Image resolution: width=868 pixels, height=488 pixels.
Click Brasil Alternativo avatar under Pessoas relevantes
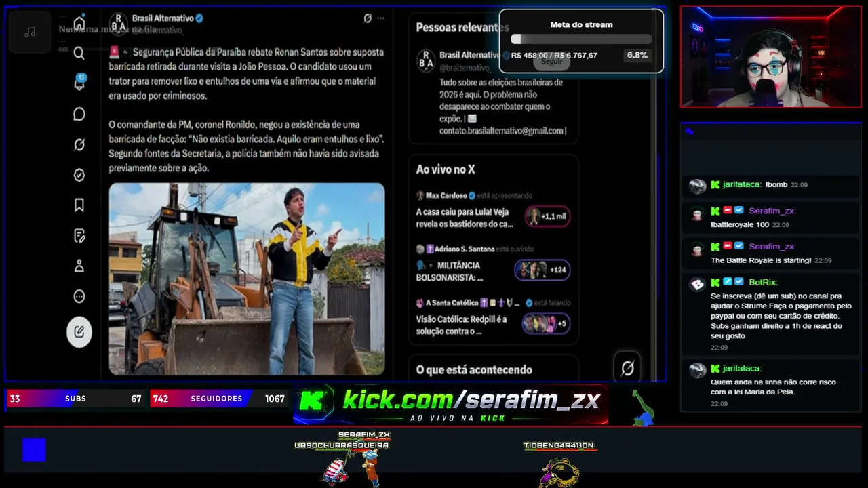point(426,60)
